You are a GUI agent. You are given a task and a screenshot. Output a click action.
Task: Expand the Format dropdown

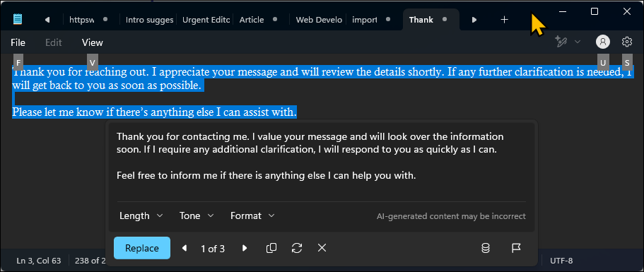pyautogui.click(x=252, y=215)
